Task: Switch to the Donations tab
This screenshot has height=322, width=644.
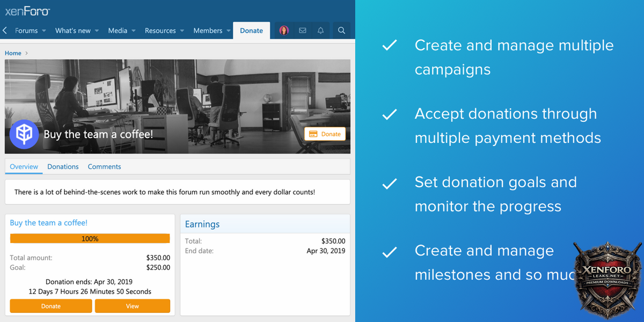Action: [x=63, y=167]
